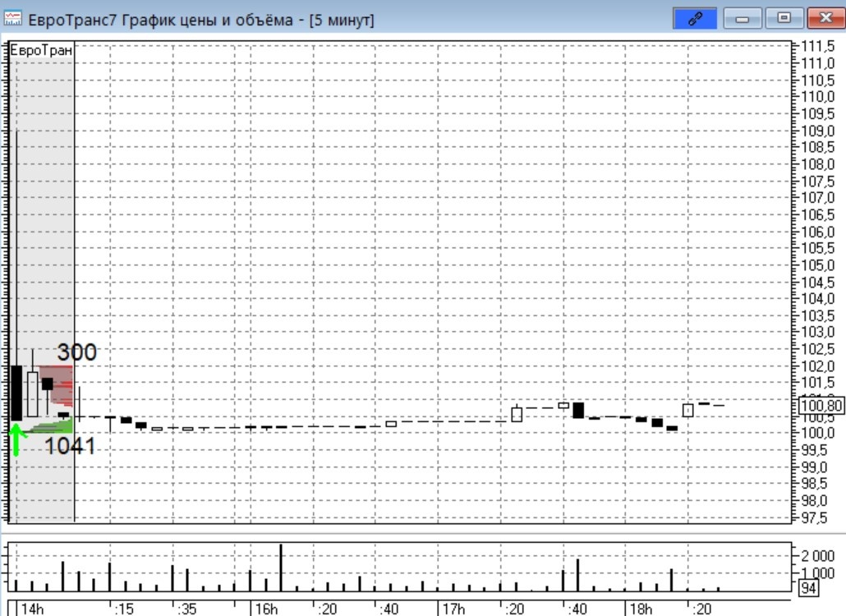The width and height of the screenshot is (846, 616).
Task: Click the 17h time axis label
Action: [x=453, y=609]
